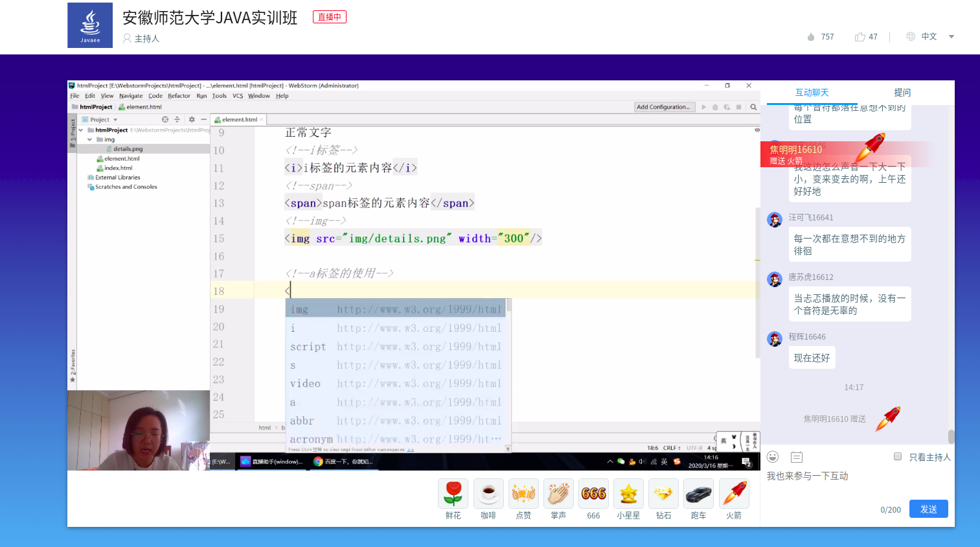Click the chat panel scrollbar

(x=951, y=436)
